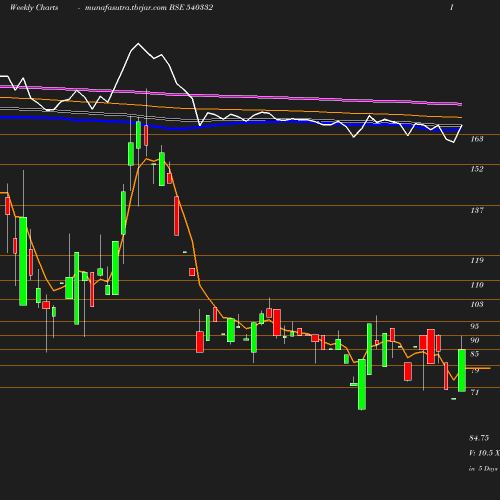Click the price label 152
This screenshot has height=500, width=500.
[477, 169]
